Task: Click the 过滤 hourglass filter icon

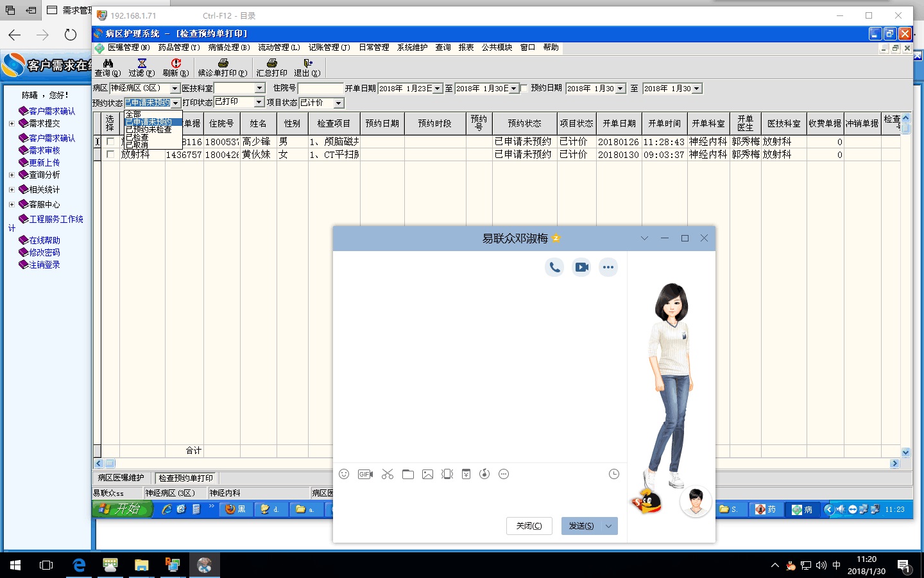Action: [142, 64]
